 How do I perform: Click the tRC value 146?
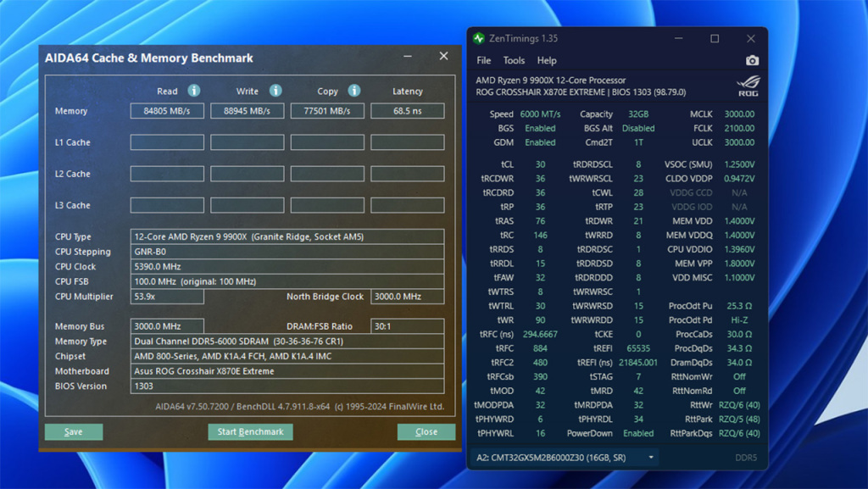point(540,235)
